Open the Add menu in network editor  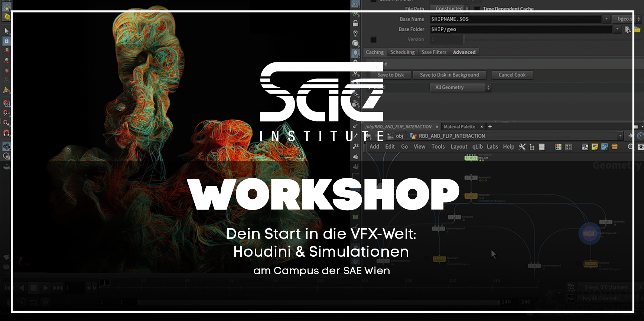(x=374, y=147)
